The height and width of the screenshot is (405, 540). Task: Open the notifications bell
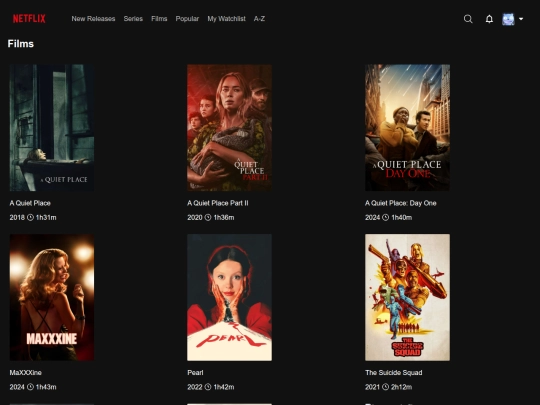(489, 19)
